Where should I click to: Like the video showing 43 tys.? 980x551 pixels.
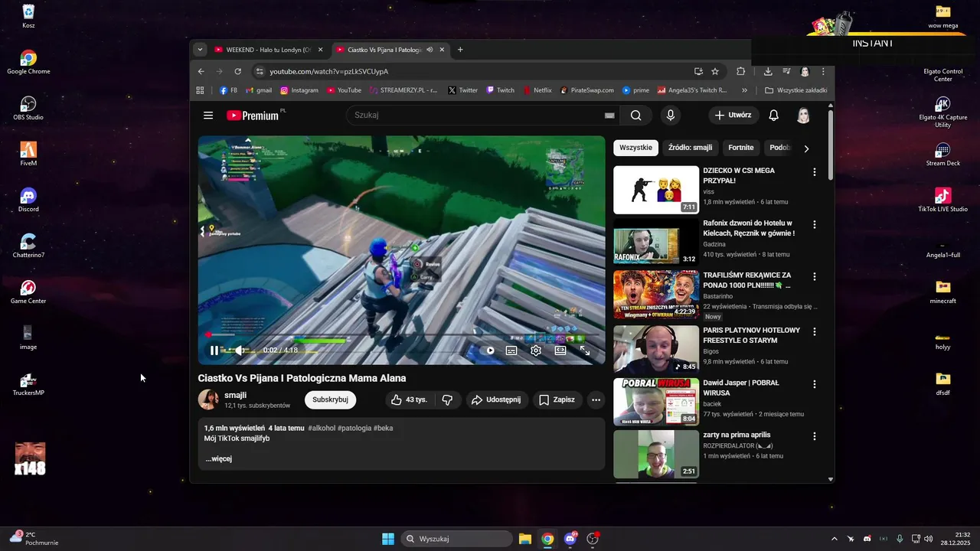[x=409, y=399]
